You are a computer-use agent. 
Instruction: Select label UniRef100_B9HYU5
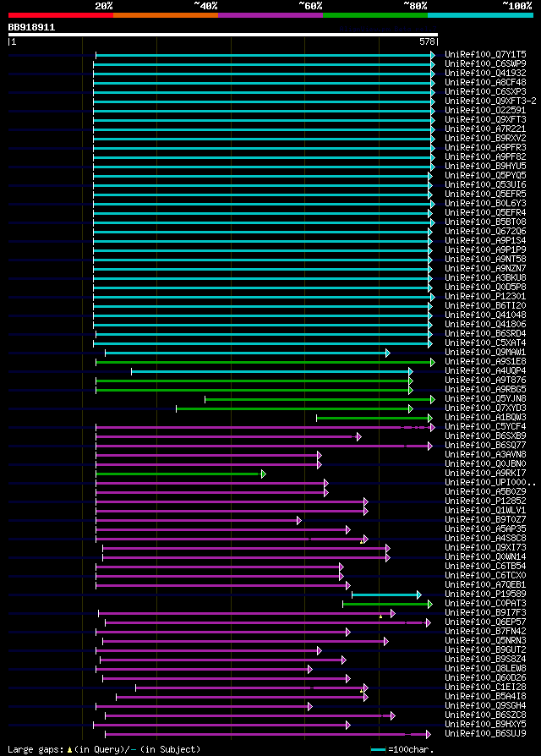[x=485, y=167]
